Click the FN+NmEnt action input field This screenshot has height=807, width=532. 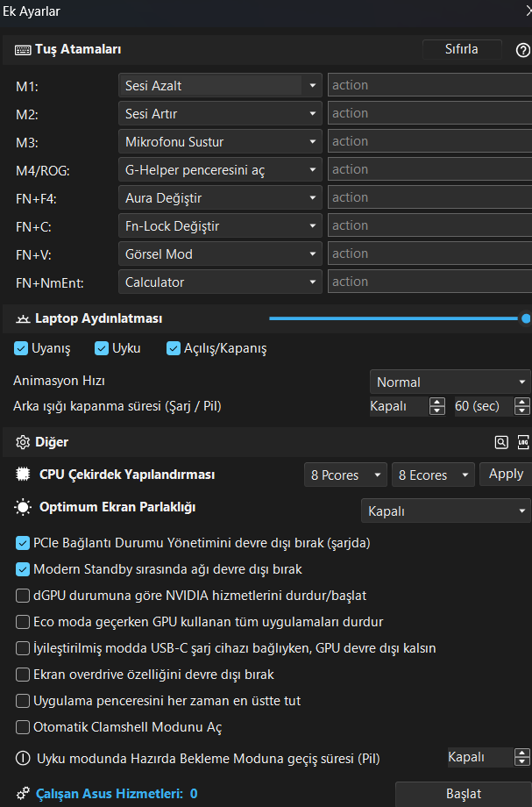click(429, 282)
